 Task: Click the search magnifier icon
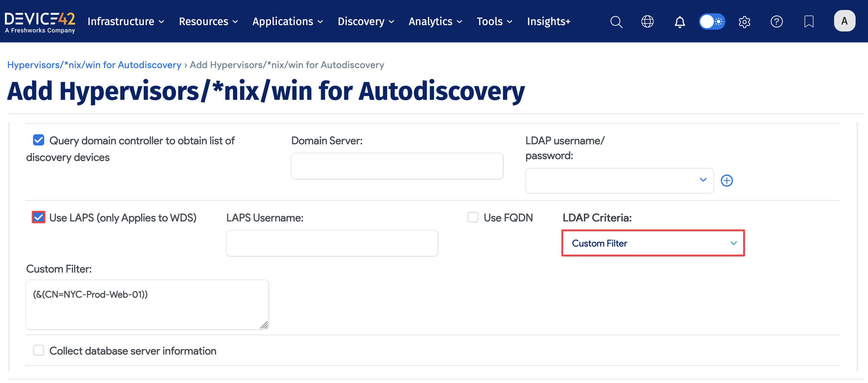pyautogui.click(x=616, y=21)
